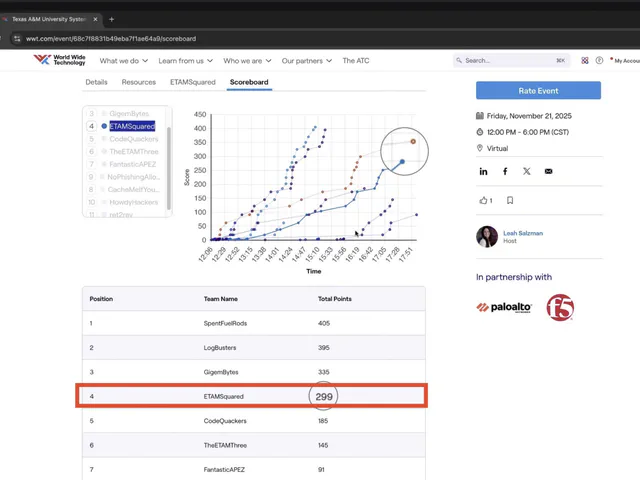Switch to the ETAMSquared tab

(x=193, y=82)
